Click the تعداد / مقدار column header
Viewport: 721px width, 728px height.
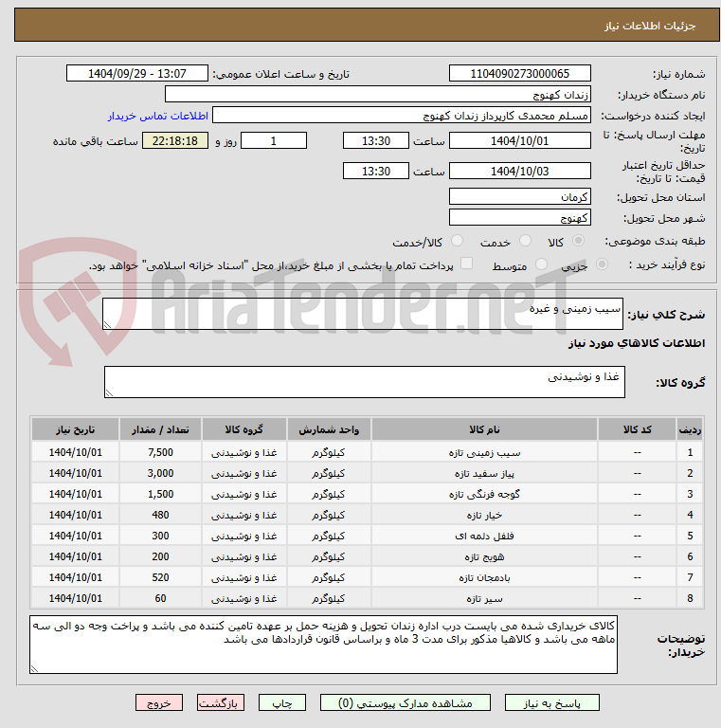[160, 429]
